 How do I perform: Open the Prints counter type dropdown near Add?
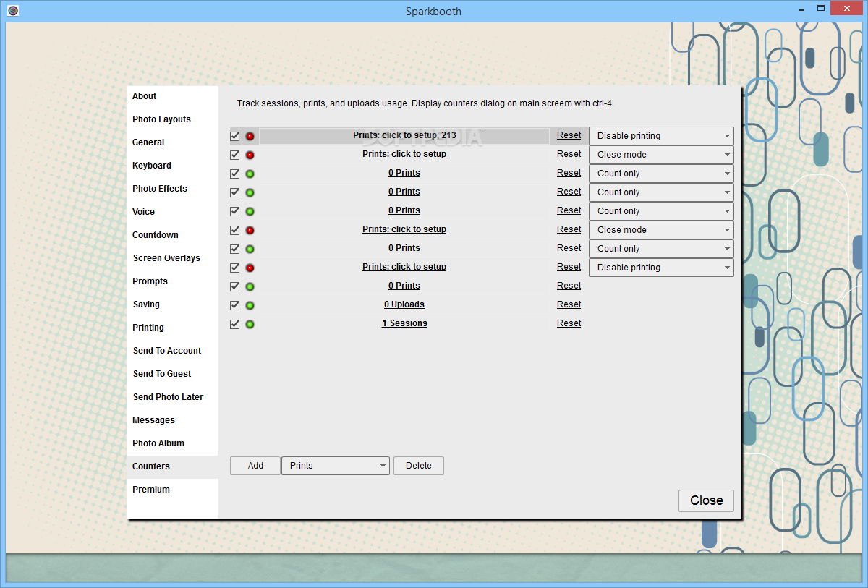(336, 466)
